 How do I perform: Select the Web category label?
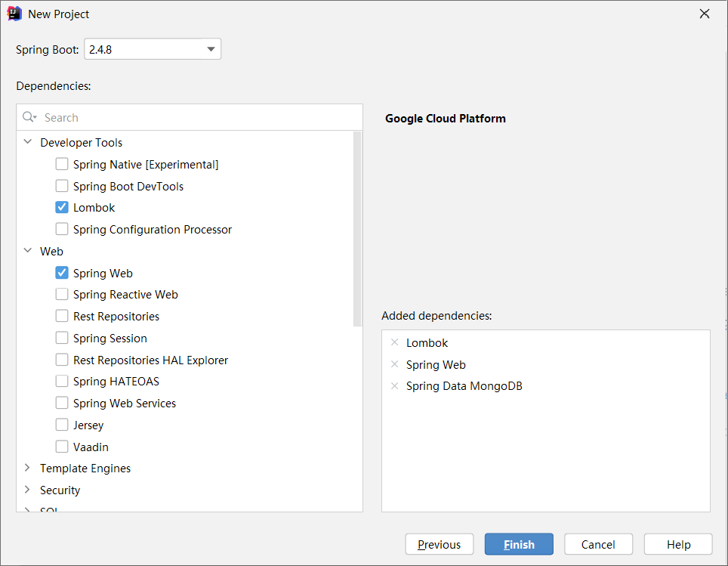point(51,252)
